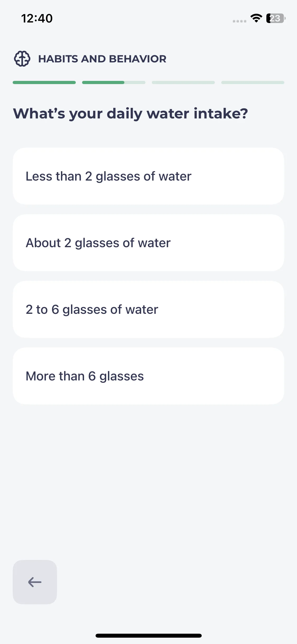Tap the Wi-Fi status icon
297x644 pixels.
256,18
